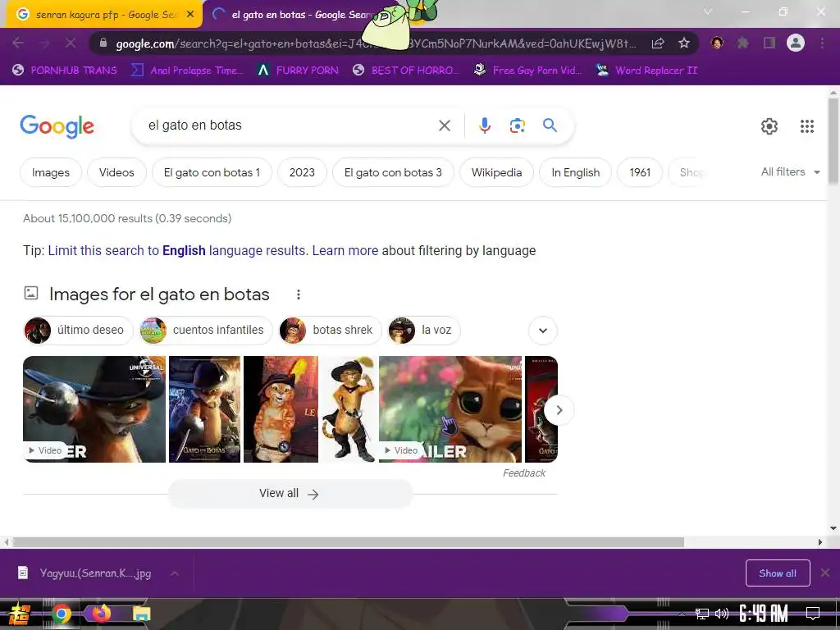Select the la voz suggestion chip
The image size is (840, 630).
click(424, 330)
